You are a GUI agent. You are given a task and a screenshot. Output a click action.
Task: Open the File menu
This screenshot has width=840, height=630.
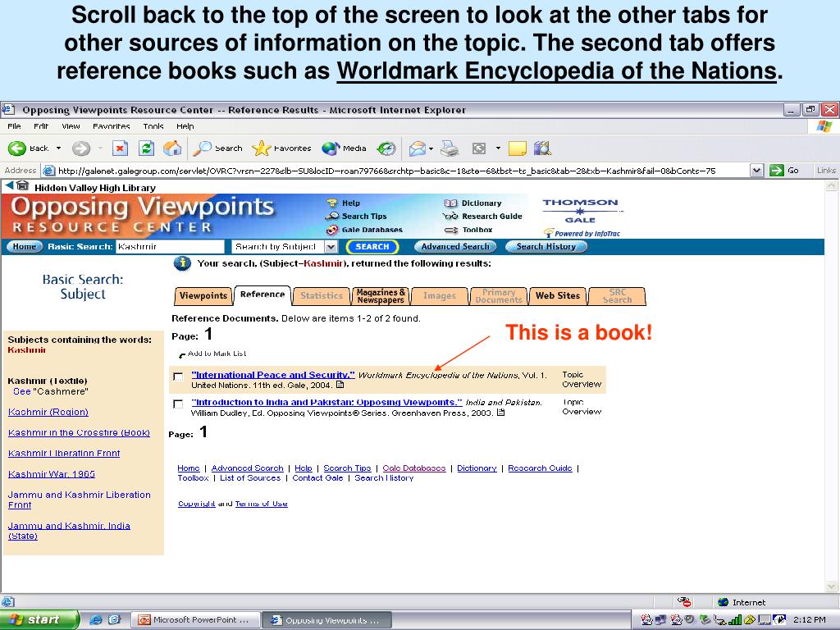point(15,126)
